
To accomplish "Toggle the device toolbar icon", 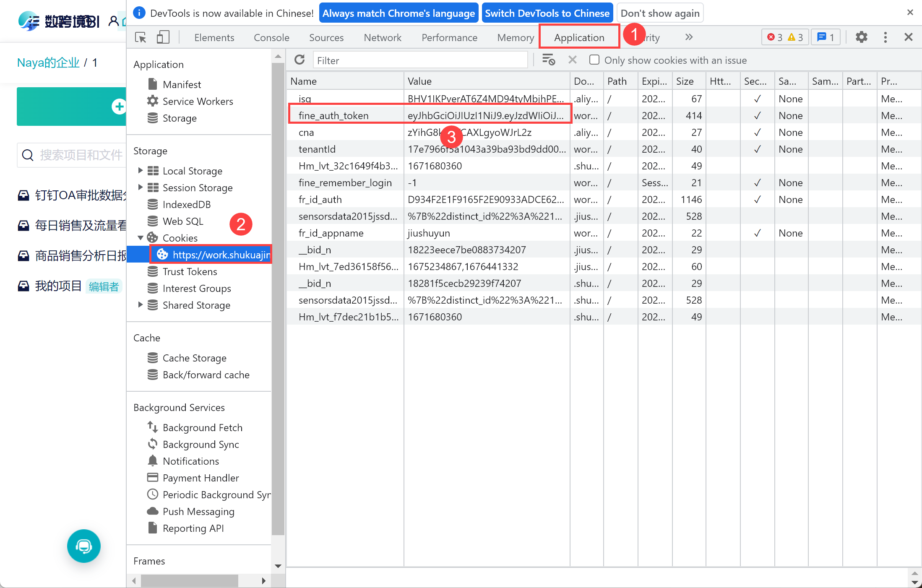I will [163, 38].
